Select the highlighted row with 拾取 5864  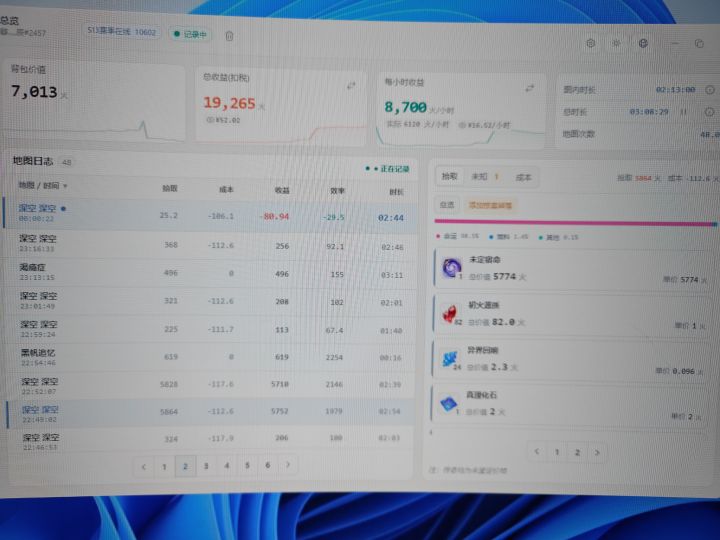[x=209, y=412]
